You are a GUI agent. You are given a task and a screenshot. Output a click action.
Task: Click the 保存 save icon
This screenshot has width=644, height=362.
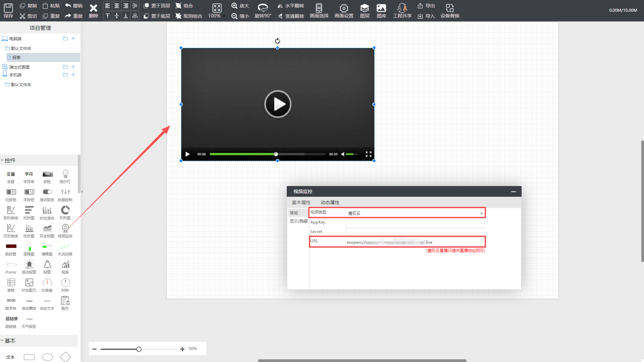click(8, 8)
